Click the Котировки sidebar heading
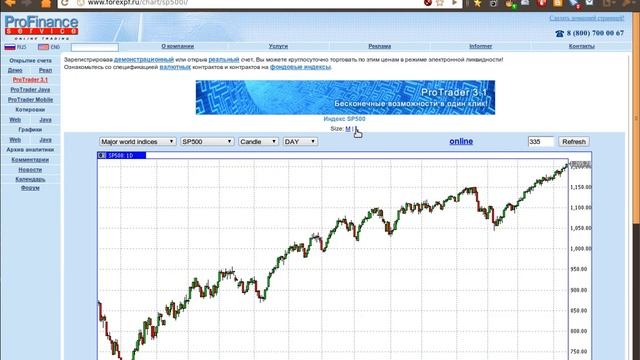This screenshot has height=360, width=640. pyautogui.click(x=30, y=110)
